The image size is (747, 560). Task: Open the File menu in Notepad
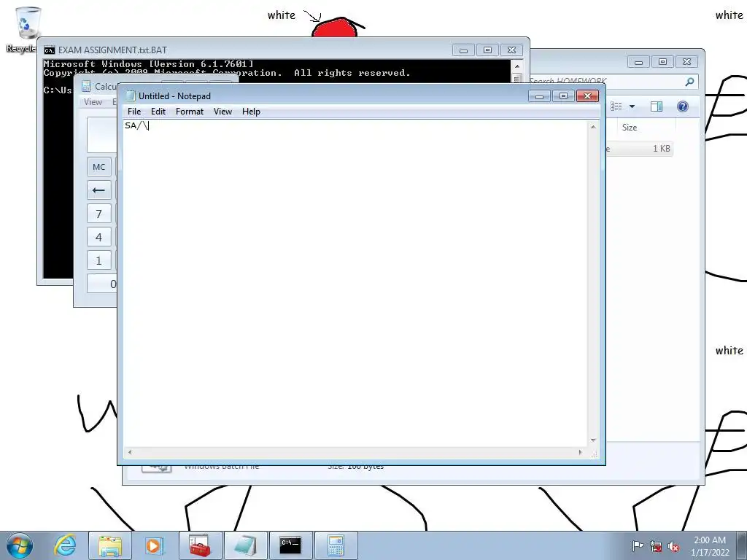click(134, 112)
